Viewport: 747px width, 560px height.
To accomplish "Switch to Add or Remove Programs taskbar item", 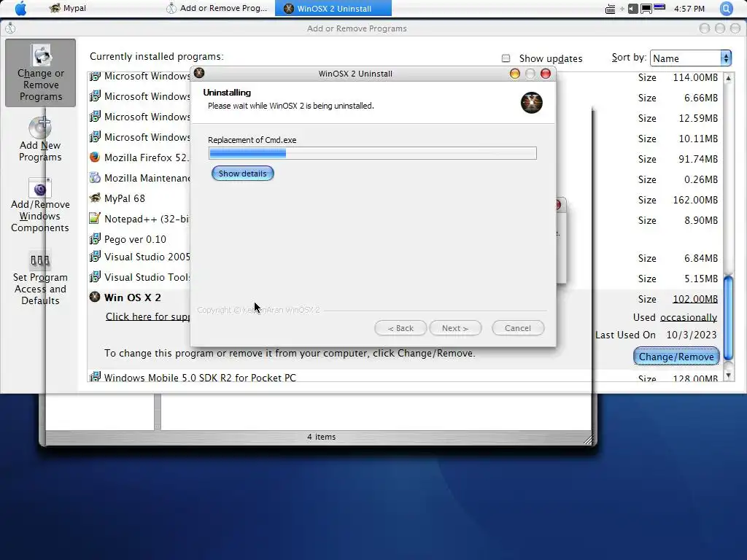I will pos(217,9).
